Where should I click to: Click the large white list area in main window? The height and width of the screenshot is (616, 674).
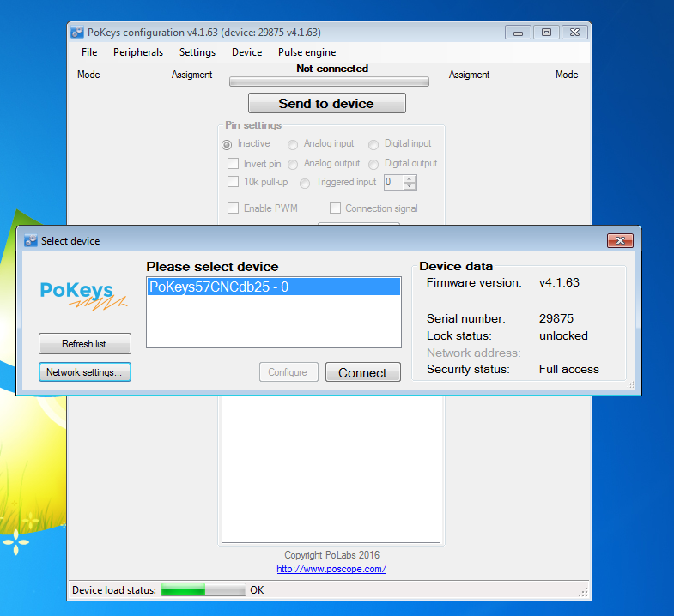[x=331, y=469]
